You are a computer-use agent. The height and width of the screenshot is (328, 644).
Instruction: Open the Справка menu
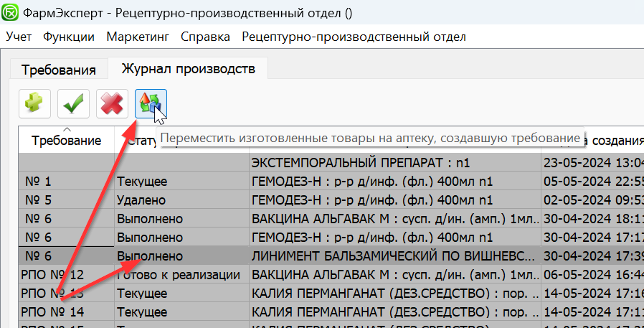(205, 37)
